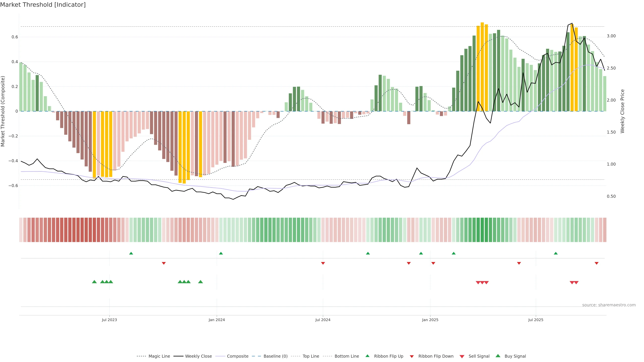
Task: Click the first buy signal triangle before Jul 2023
Action: click(x=94, y=282)
